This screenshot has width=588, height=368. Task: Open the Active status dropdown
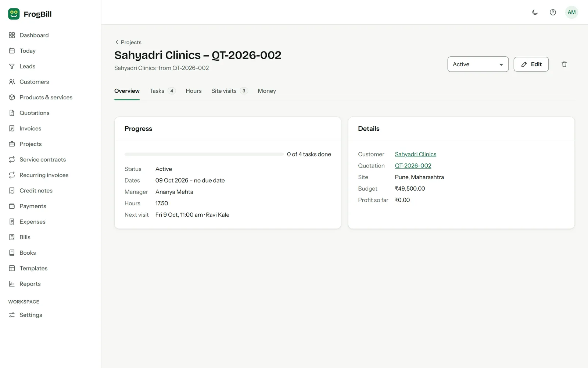pyautogui.click(x=478, y=64)
